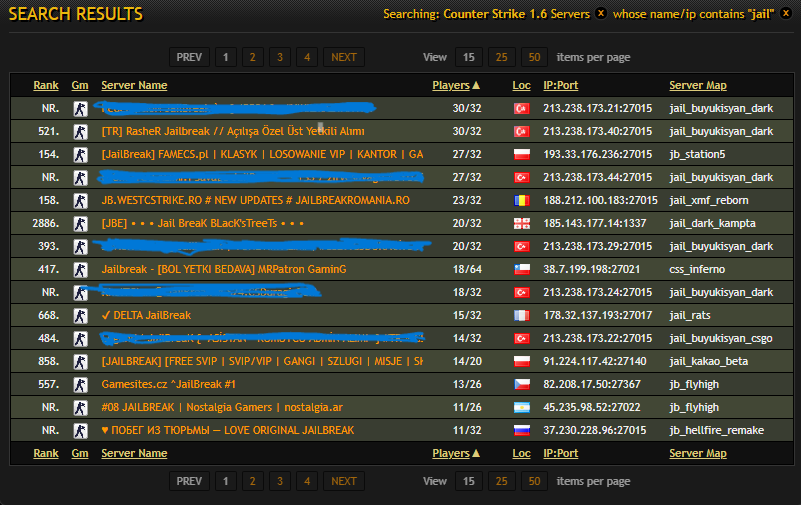Open [JAILBREAK] [FREE SVIP server link
801x505 pixels.
pyautogui.click(x=262, y=361)
